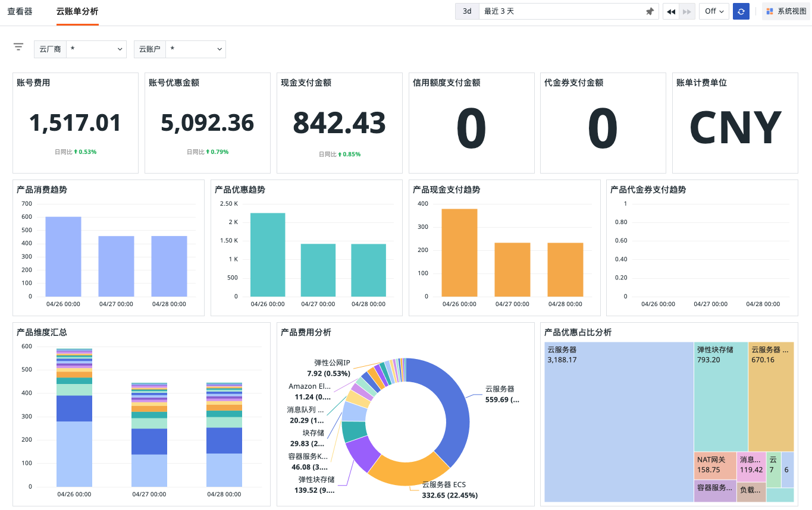Click the 信用额度支付金额 card title

pyautogui.click(x=446, y=83)
